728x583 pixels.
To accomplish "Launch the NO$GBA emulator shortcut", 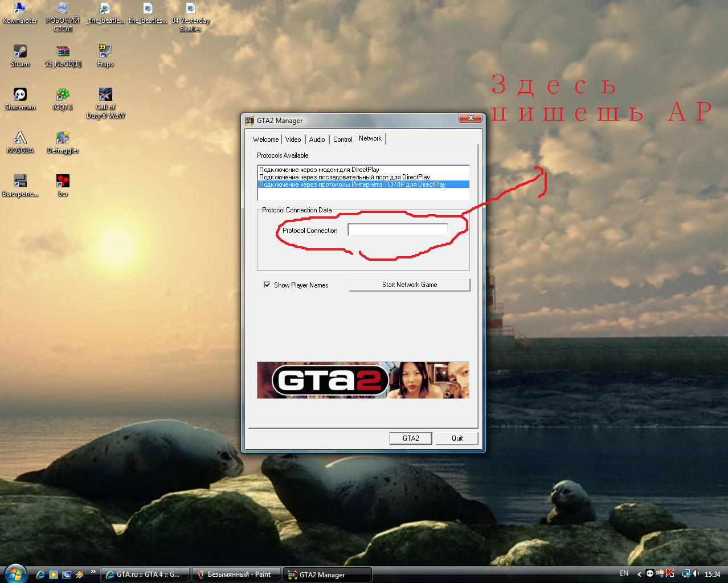I will [x=20, y=142].
